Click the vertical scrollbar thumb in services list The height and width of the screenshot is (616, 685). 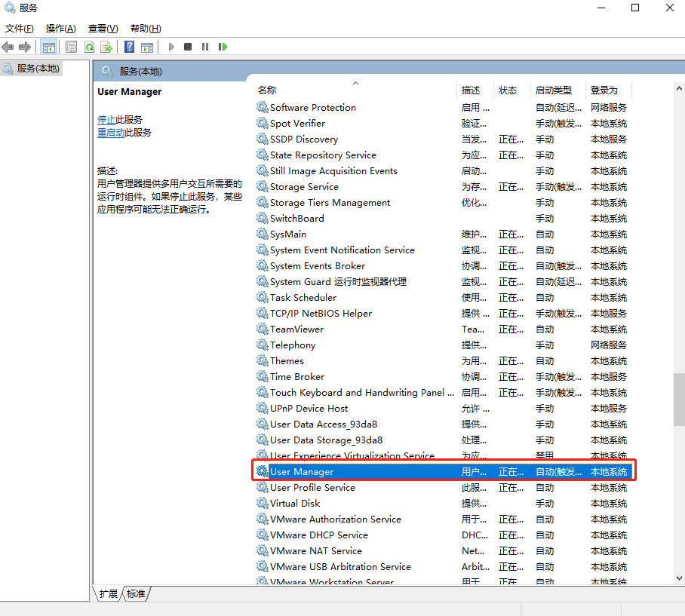[x=679, y=400]
